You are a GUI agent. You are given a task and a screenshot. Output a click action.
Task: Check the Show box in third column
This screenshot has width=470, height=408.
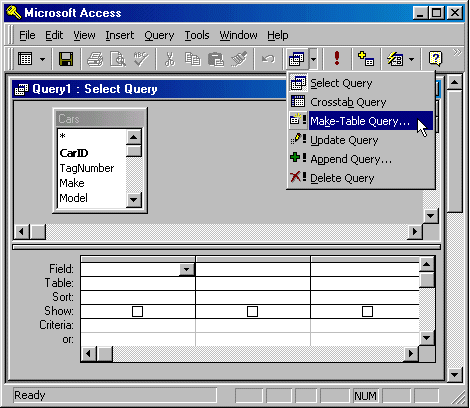(x=367, y=312)
